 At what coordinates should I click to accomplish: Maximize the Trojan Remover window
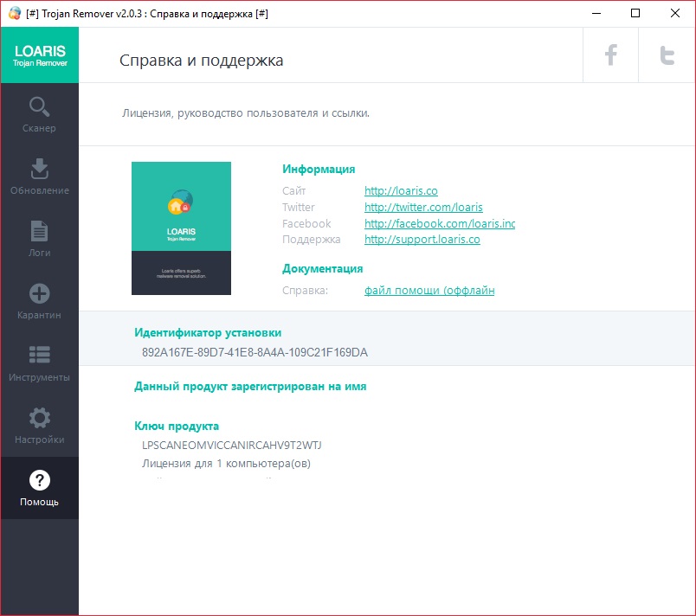[635, 13]
